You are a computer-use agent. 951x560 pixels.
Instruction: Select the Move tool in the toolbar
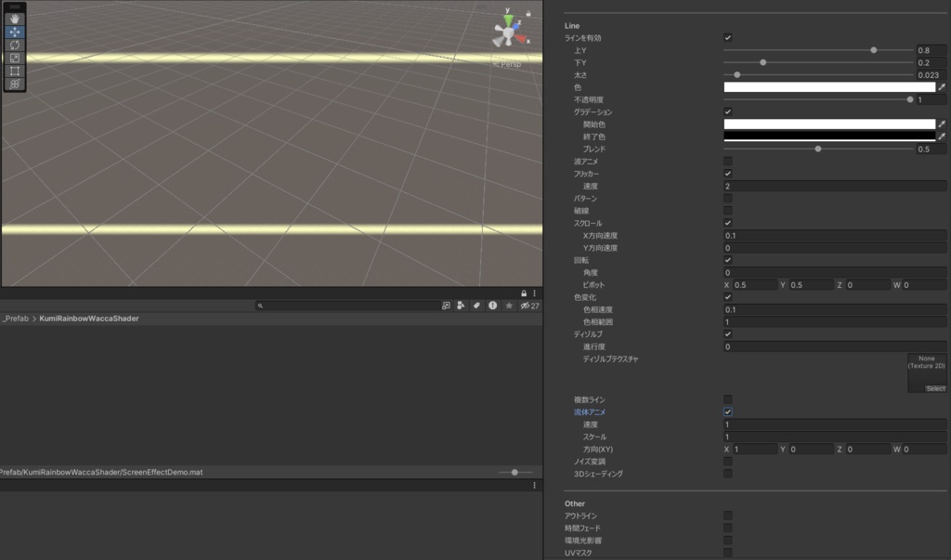pos(13,33)
